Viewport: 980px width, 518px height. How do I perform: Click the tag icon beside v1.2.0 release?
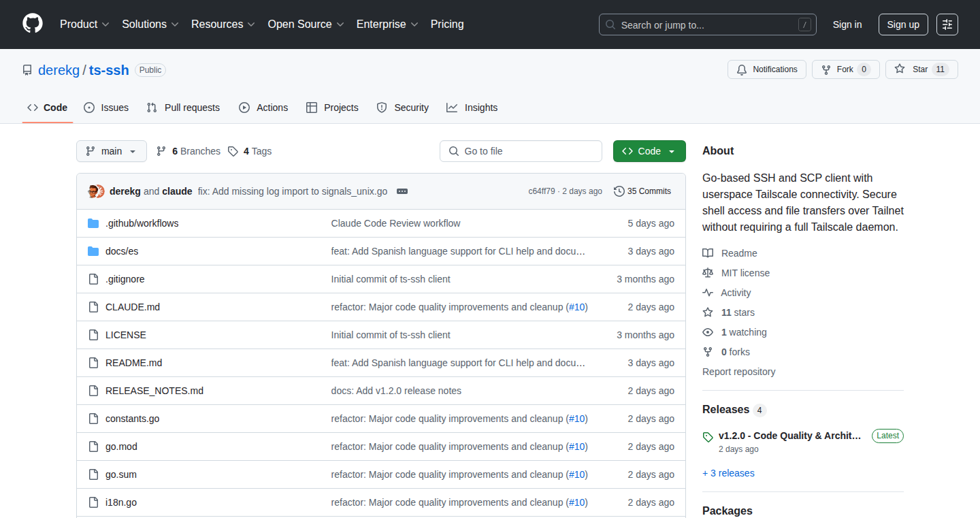click(x=708, y=437)
